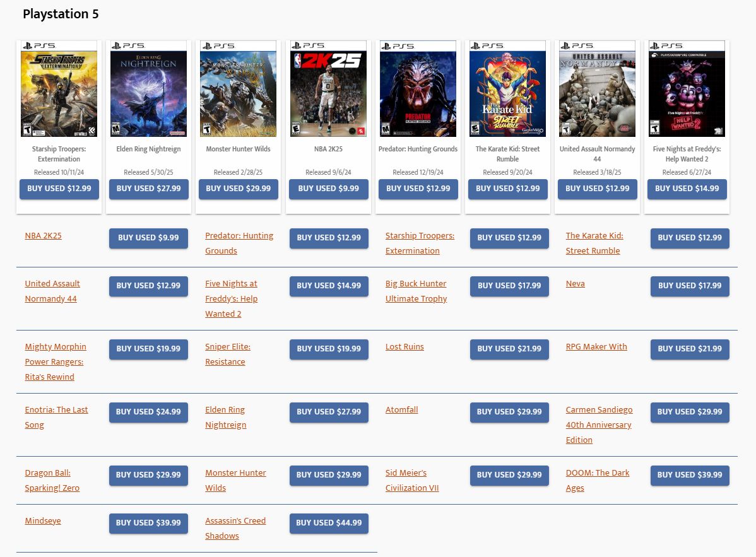The height and width of the screenshot is (557, 756).
Task: Open the Neva link
Action: click(575, 284)
